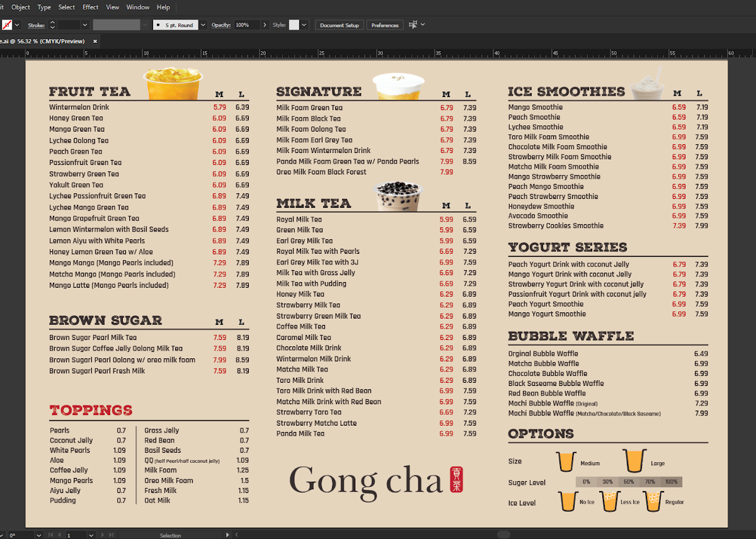Screen dimensions: 756x539
Task: Expand the stroke weight dropdown
Action: [x=85, y=25]
